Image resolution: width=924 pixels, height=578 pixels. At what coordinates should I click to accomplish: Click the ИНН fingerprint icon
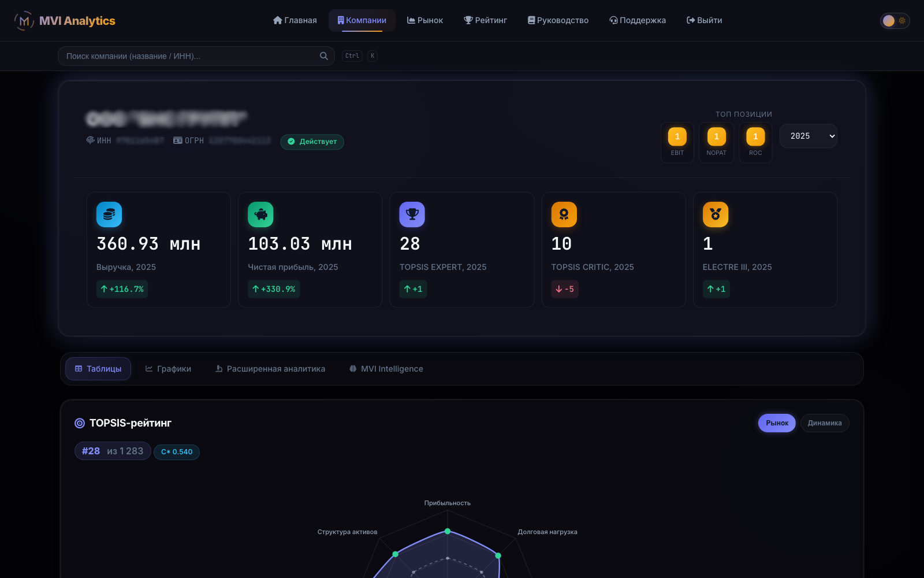click(x=91, y=140)
